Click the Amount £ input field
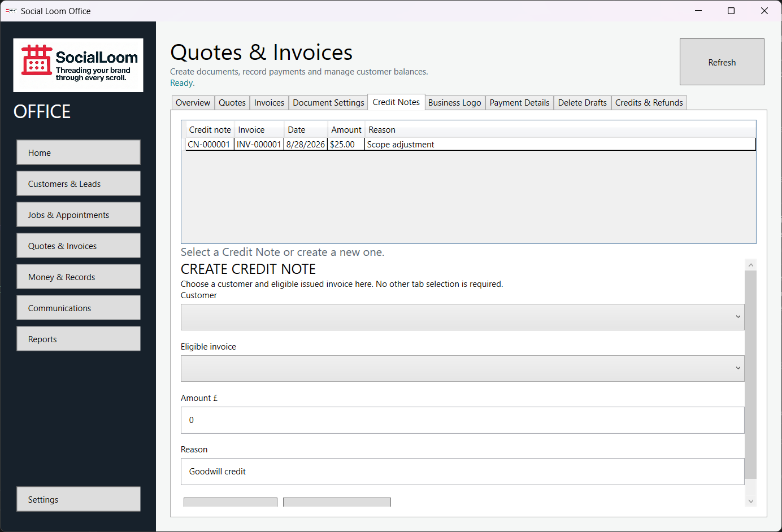Image resolution: width=782 pixels, height=532 pixels. pyautogui.click(x=462, y=420)
